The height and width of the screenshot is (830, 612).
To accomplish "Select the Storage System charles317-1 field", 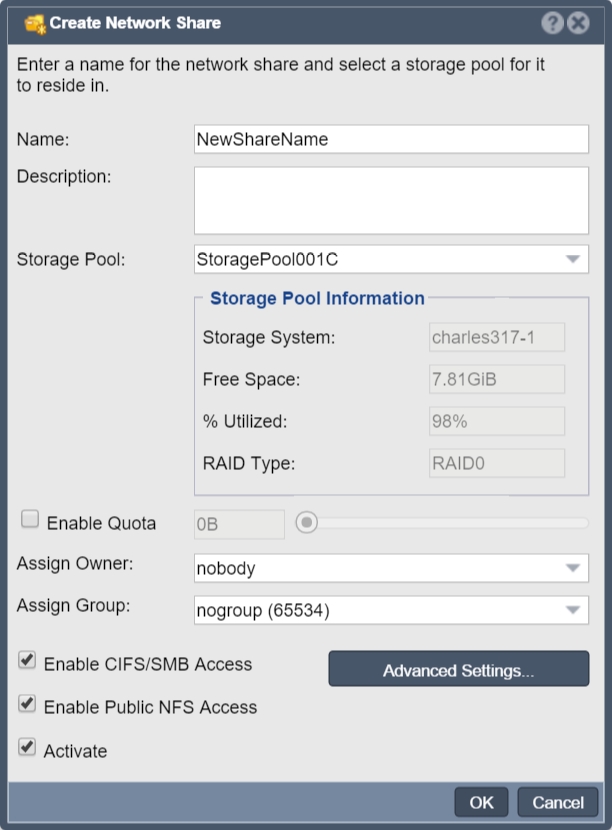I will tap(497, 337).
